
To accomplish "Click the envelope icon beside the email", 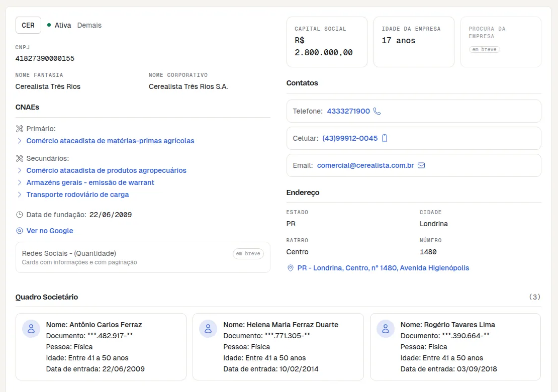I will [421, 165].
